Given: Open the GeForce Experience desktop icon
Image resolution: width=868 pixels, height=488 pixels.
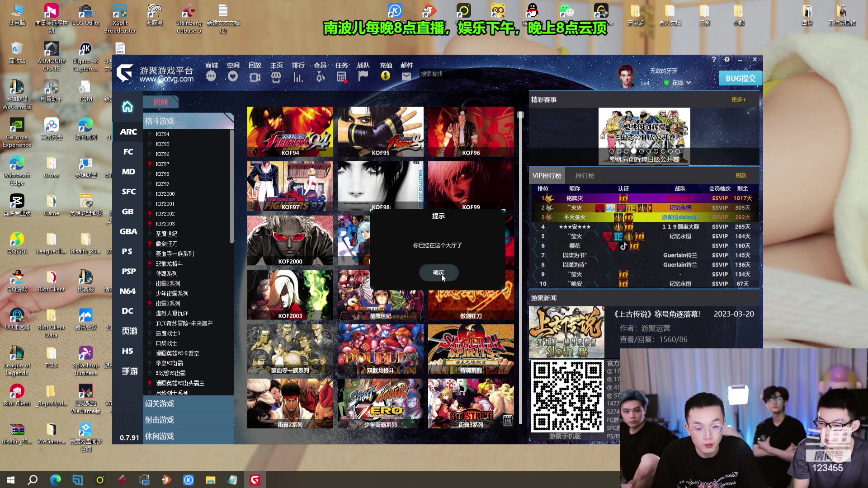Looking at the screenshot, I should (x=17, y=133).
